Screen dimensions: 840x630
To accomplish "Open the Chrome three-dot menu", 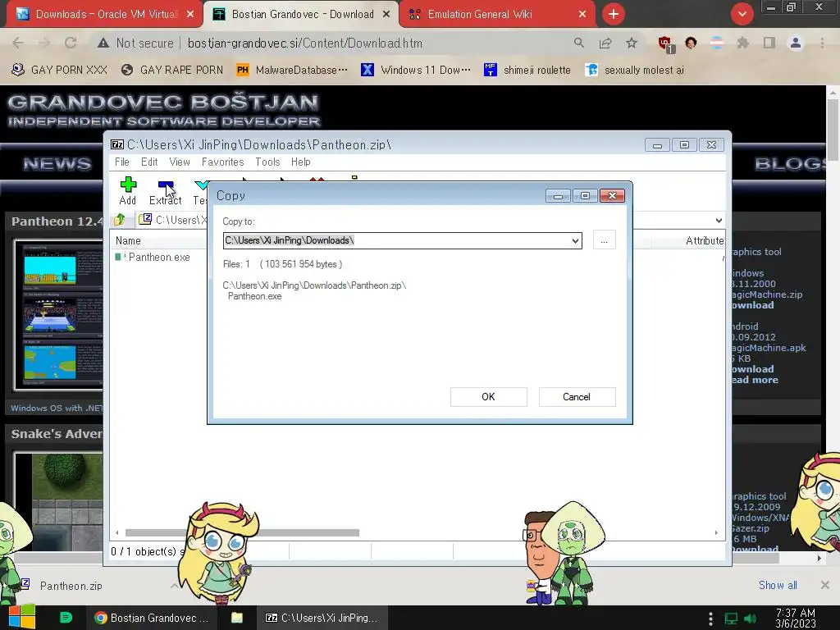I will (822, 43).
